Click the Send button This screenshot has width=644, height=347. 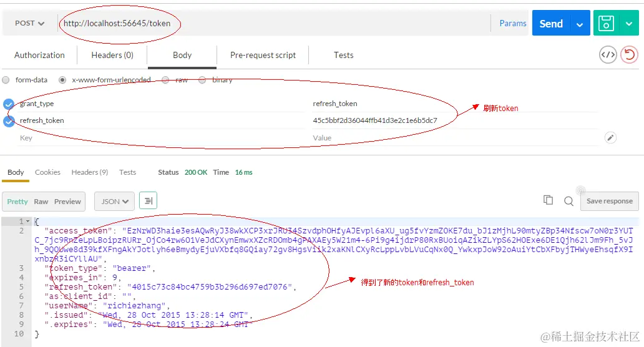coord(551,24)
